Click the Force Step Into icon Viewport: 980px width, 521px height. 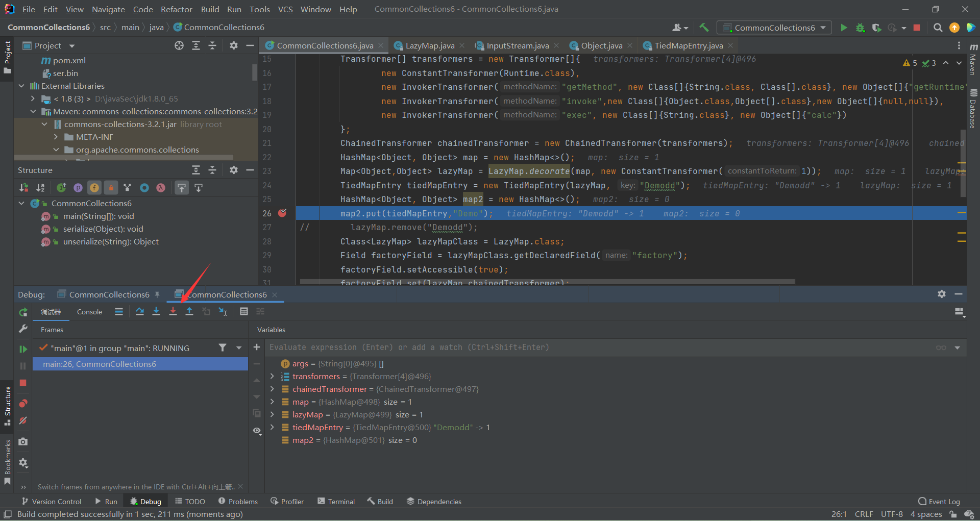tap(173, 311)
